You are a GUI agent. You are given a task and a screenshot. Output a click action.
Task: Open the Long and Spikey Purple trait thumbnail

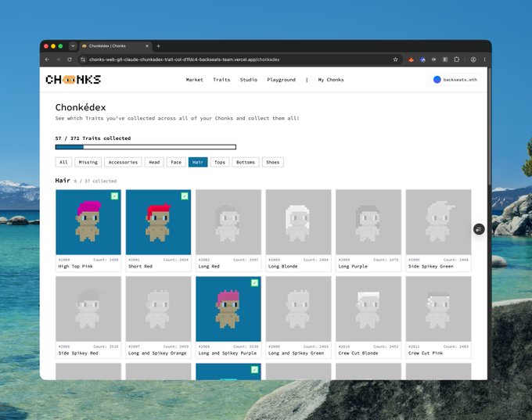[x=228, y=309]
